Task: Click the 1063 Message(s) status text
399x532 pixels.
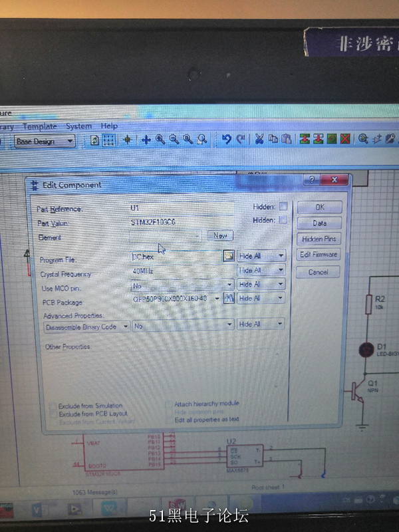Action: pyautogui.click(x=94, y=492)
